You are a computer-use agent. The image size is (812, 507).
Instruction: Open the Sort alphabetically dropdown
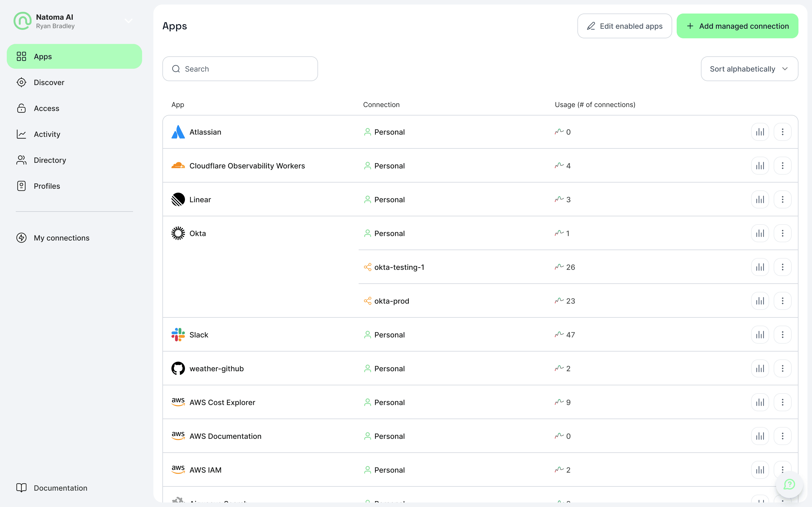[x=749, y=69]
